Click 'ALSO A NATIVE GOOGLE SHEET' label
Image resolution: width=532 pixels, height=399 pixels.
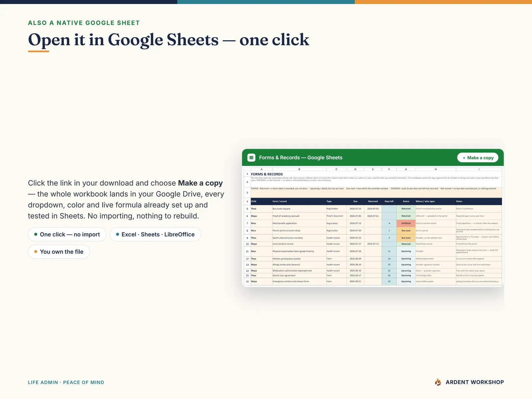pyautogui.click(x=84, y=23)
